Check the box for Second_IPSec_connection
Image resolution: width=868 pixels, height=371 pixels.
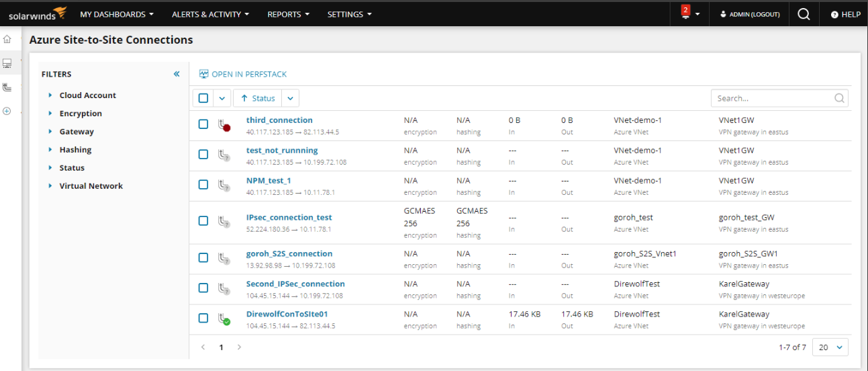(x=203, y=288)
